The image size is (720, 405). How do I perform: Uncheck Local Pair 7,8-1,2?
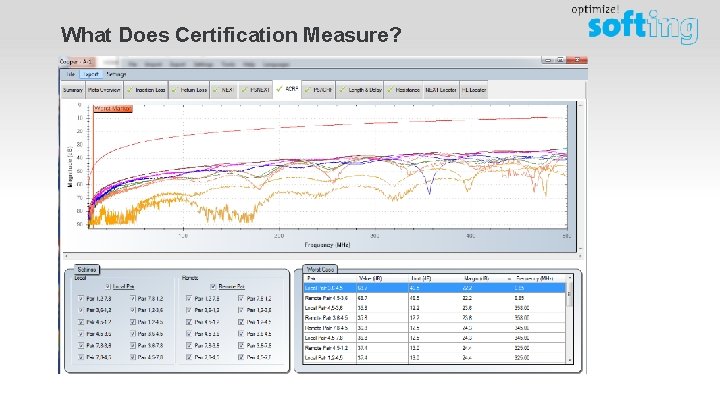pos(133,298)
